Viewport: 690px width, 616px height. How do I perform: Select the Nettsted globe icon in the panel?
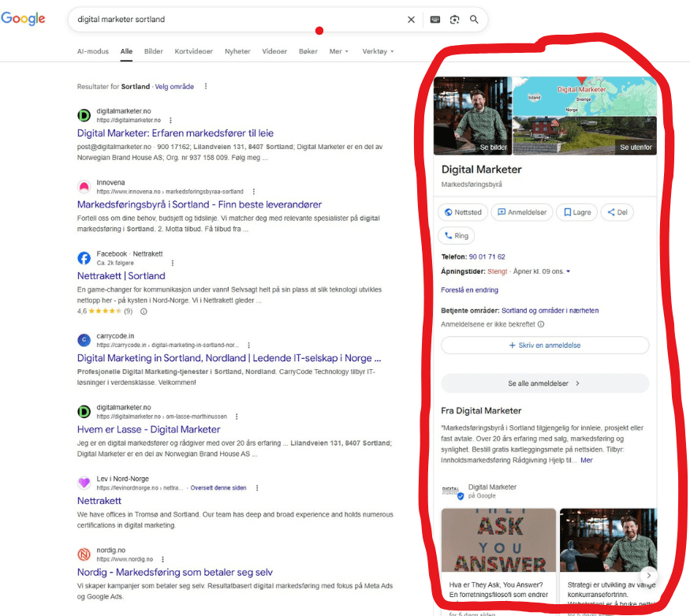coord(448,212)
